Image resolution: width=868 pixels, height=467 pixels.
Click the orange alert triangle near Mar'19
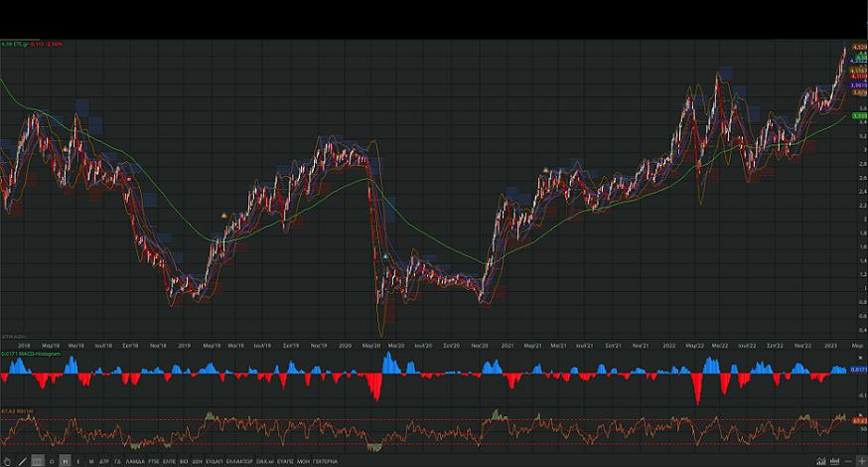[x=224, y=215]
